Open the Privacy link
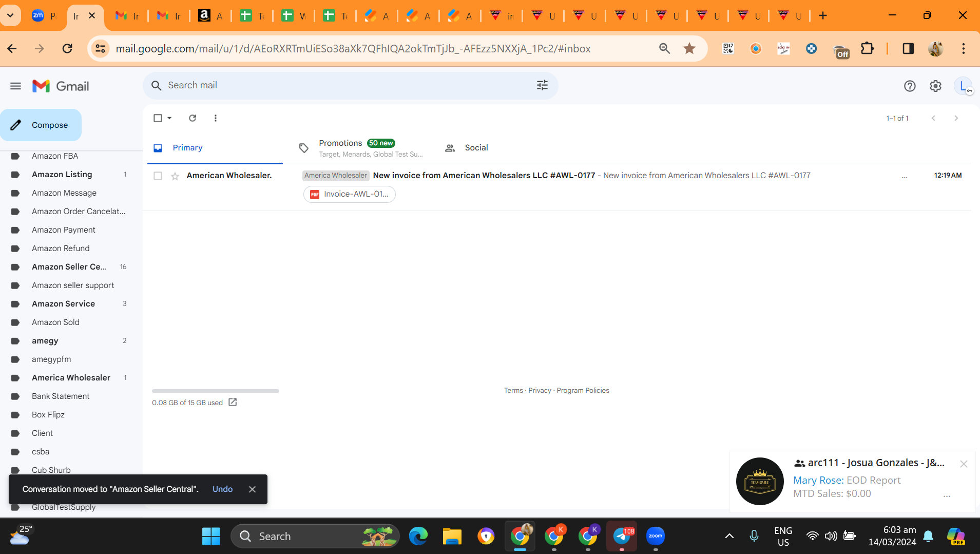 (540, 390)
